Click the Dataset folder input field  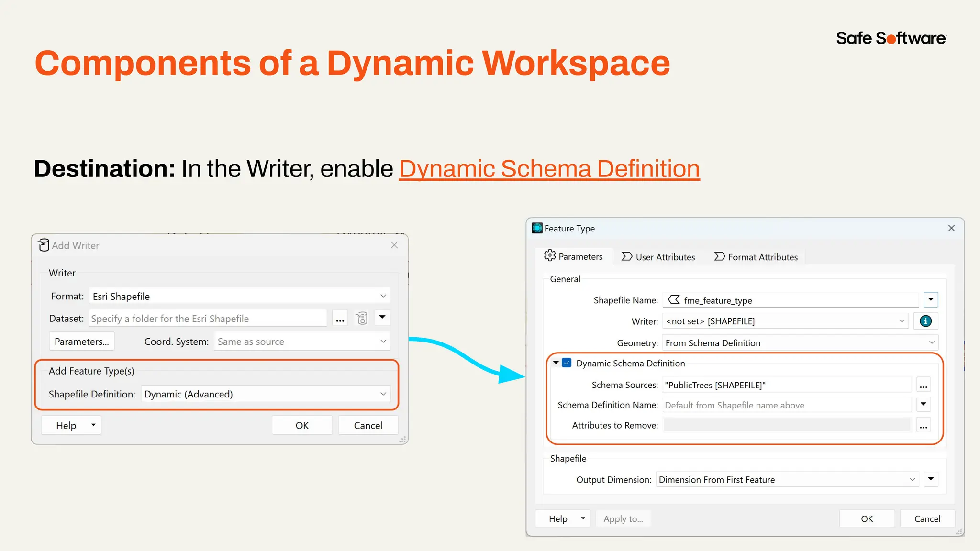208,319
